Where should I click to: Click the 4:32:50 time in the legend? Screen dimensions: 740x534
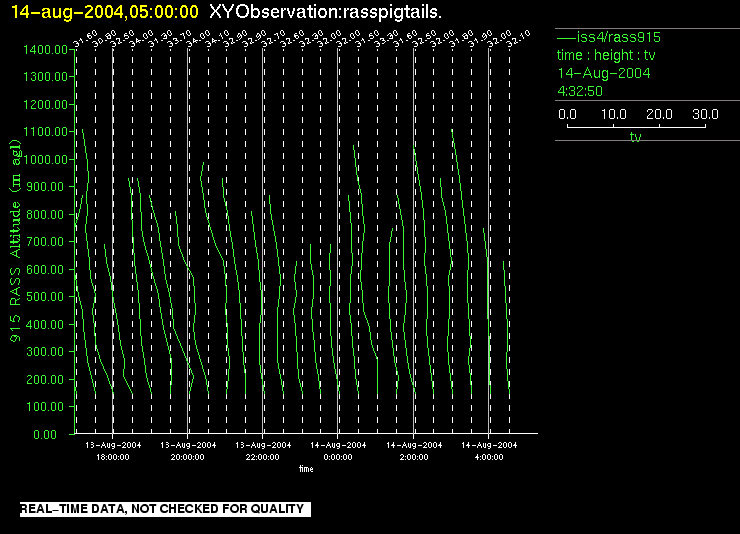pos(579,91)
